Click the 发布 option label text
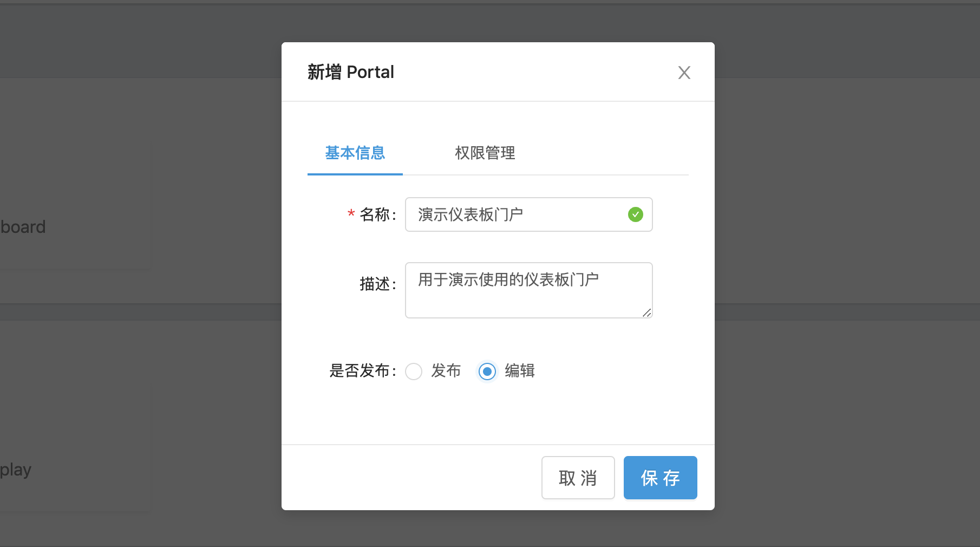The image size is (980, 547). (x=446, y=371)
